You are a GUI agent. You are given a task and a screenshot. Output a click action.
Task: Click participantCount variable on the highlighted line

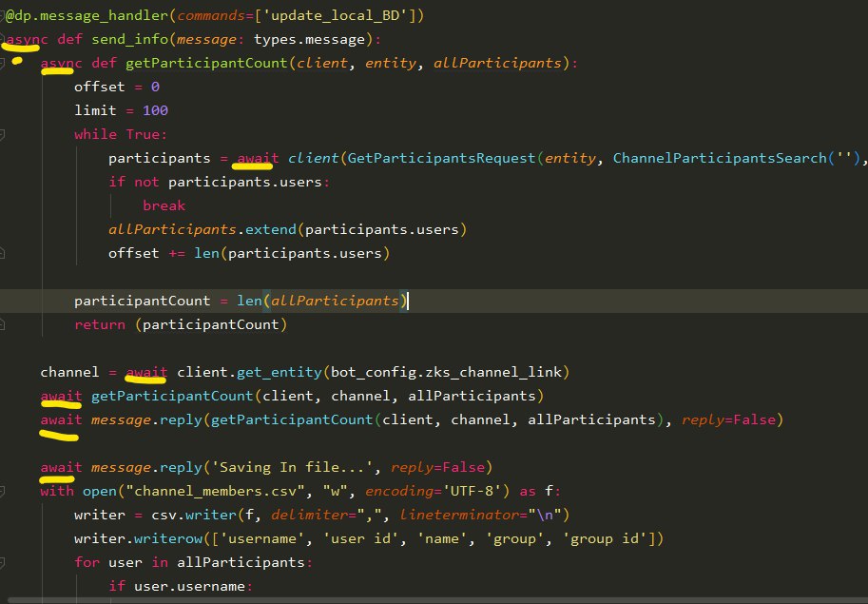click(x=143, y=302)
